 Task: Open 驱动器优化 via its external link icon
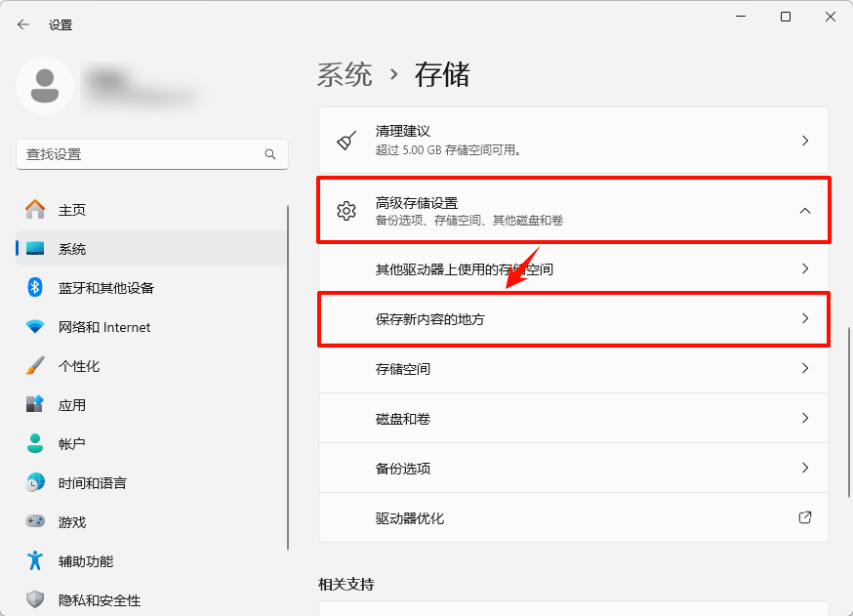tap(805, 517)
